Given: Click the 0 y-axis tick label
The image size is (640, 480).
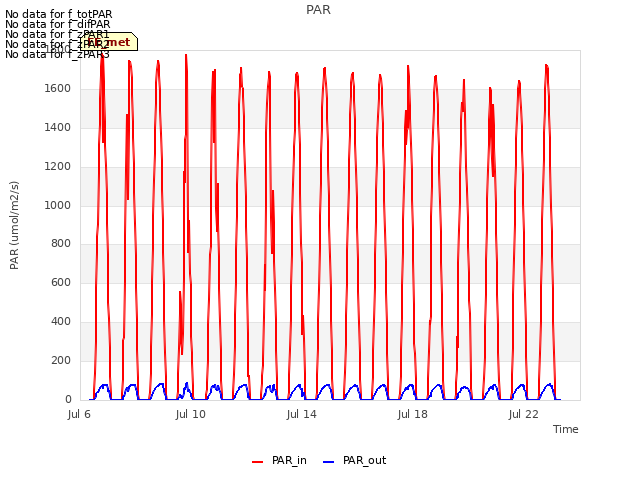Looking at the screenshot, I should pos(68,399).
